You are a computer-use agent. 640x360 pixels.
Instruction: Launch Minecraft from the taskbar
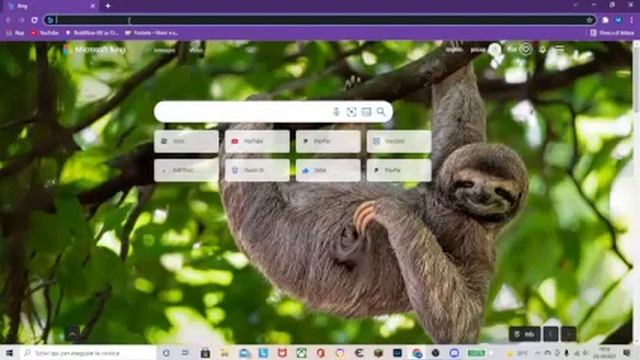378,353
